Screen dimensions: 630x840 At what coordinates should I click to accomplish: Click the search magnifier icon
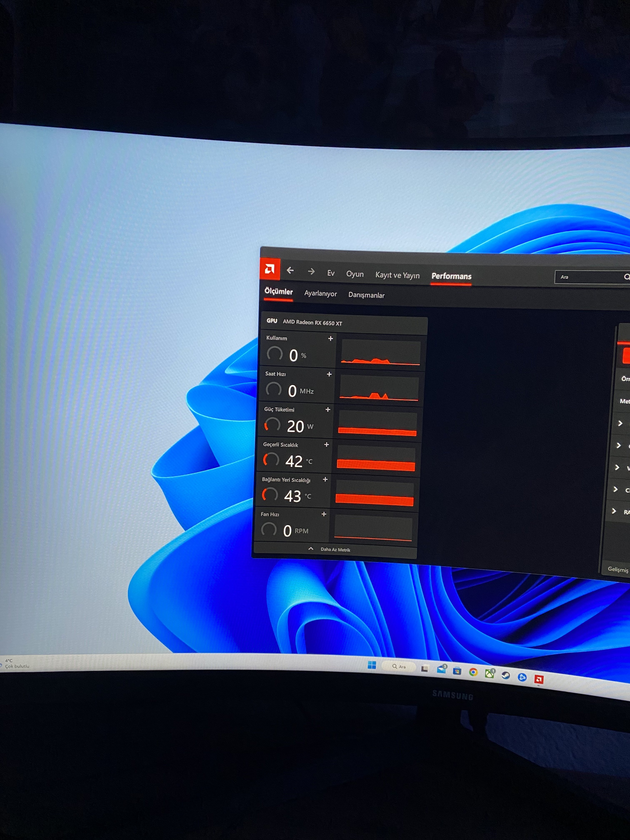pyautogui.click(x=626, y=277)
